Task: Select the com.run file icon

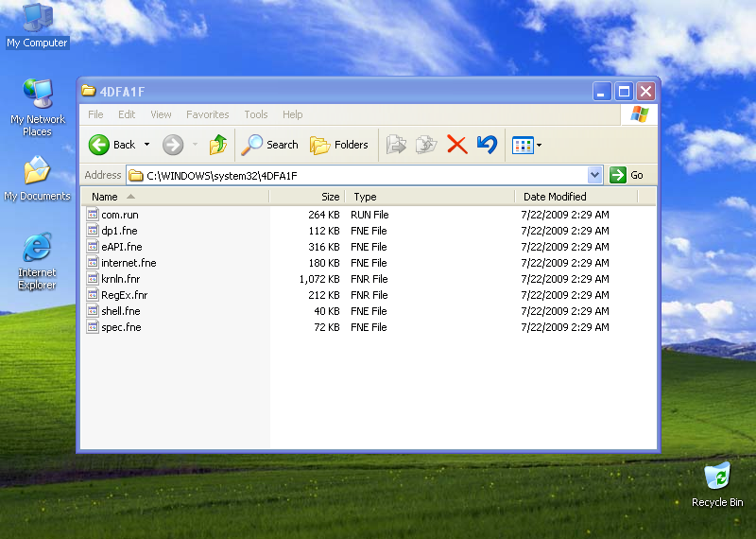Action: click(93, 215)
